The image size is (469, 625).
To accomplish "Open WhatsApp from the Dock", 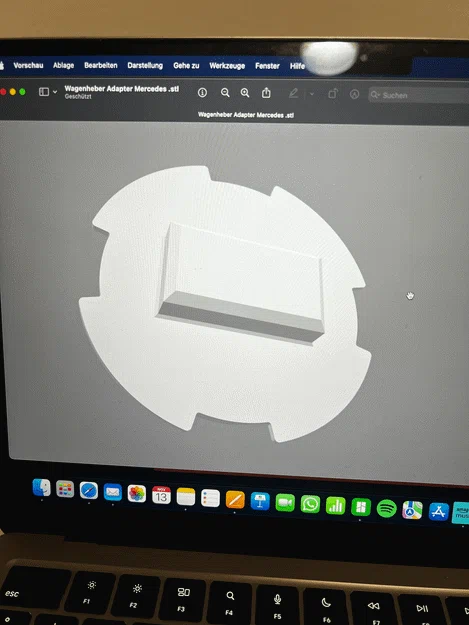I will click(x=310, y=505).
